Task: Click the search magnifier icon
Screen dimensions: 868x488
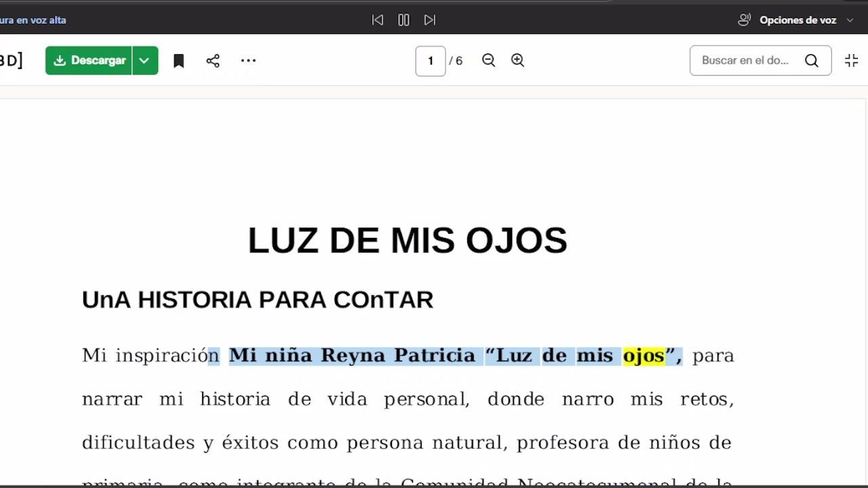Action: pos(811,61)
